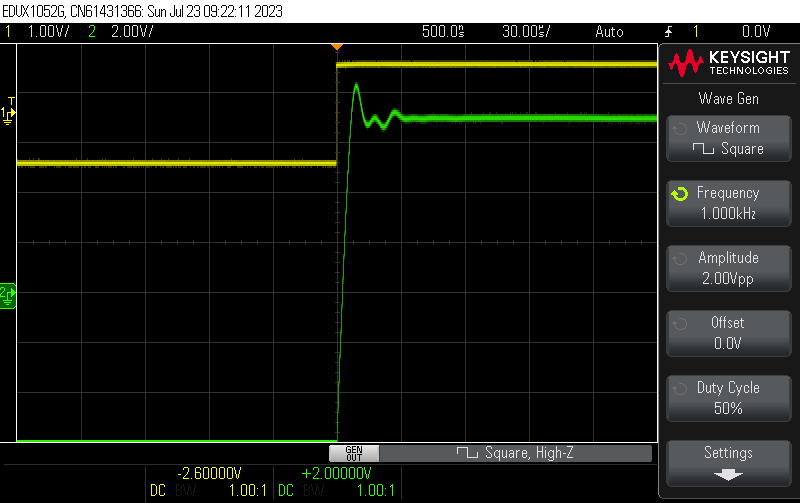
Task: Click the channel 1 1.00V/ scale indicator
Action: click(x=47, y=31)
